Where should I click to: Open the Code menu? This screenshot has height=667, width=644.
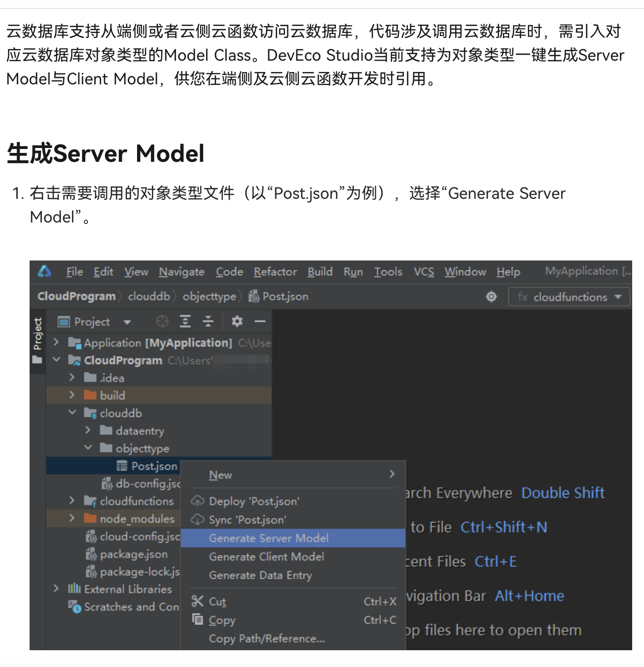[x=229, y=272]
